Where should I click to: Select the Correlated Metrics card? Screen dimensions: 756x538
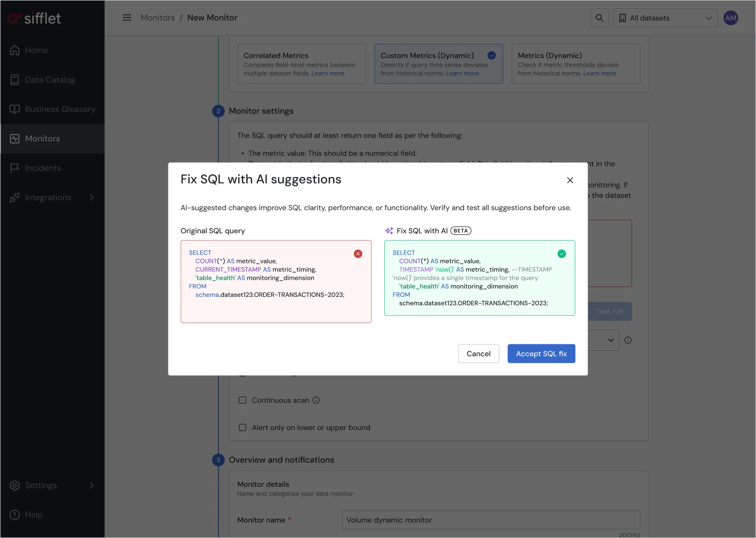click(x=301, y=64)
